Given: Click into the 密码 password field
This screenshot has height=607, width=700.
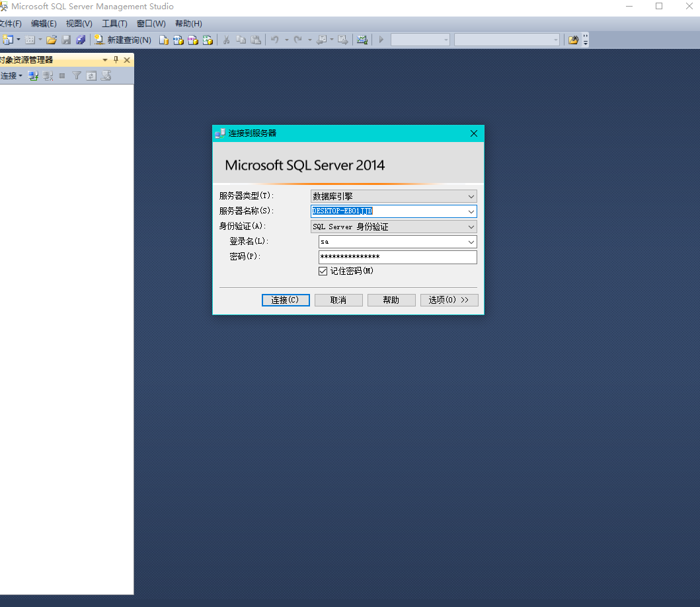Looking at the screenshot, I should click(x=398, y=257).
